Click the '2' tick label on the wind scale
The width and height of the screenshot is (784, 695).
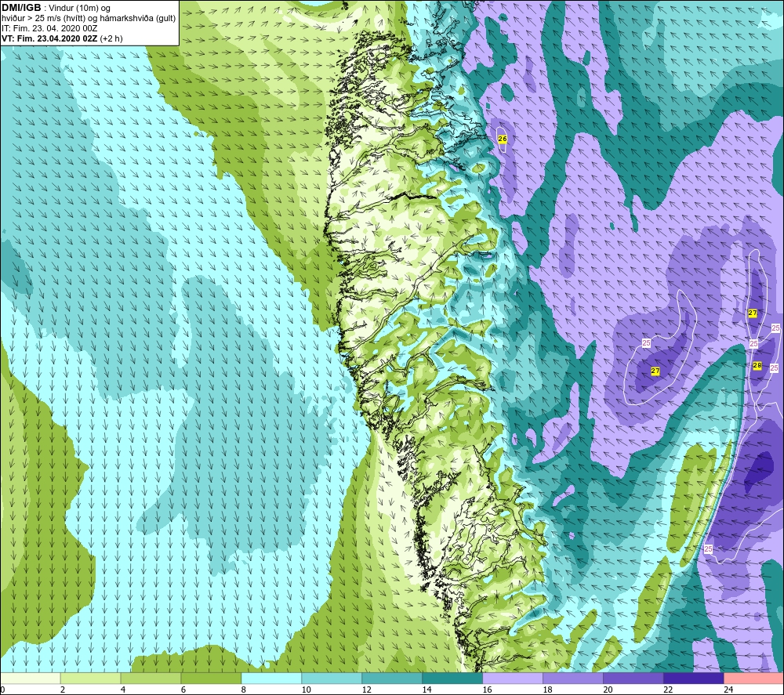pyautogui.click(x=63, y=690)
